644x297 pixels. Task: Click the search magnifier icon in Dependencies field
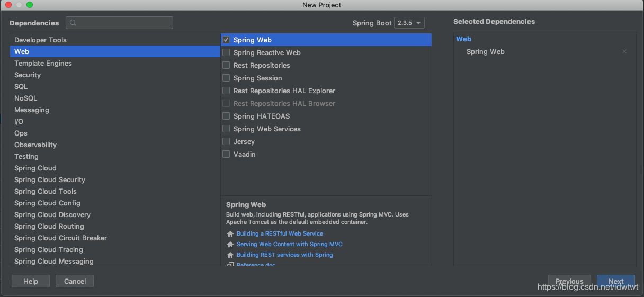73,23
